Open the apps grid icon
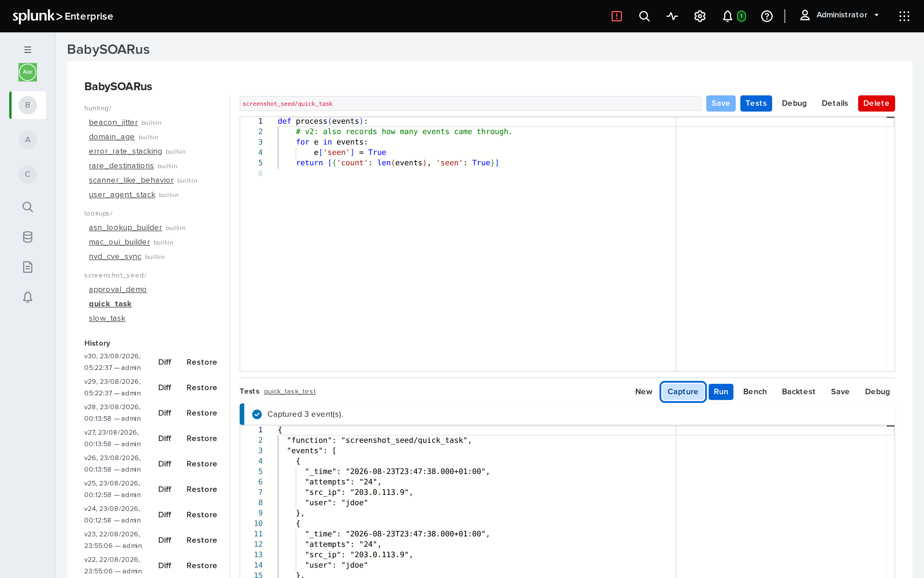Image resolution: width=924 pixels, height=578 pixels. pyautogui.click(x=904, y=16)
